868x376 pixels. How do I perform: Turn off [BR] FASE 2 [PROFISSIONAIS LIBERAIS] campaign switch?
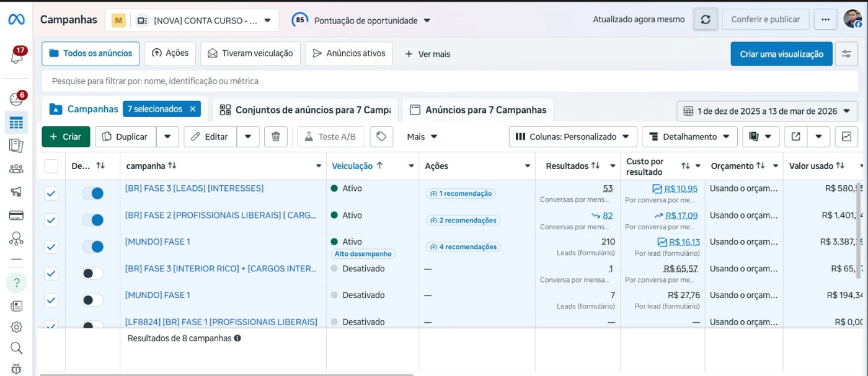pyautogui.click(x=93, y=220)
